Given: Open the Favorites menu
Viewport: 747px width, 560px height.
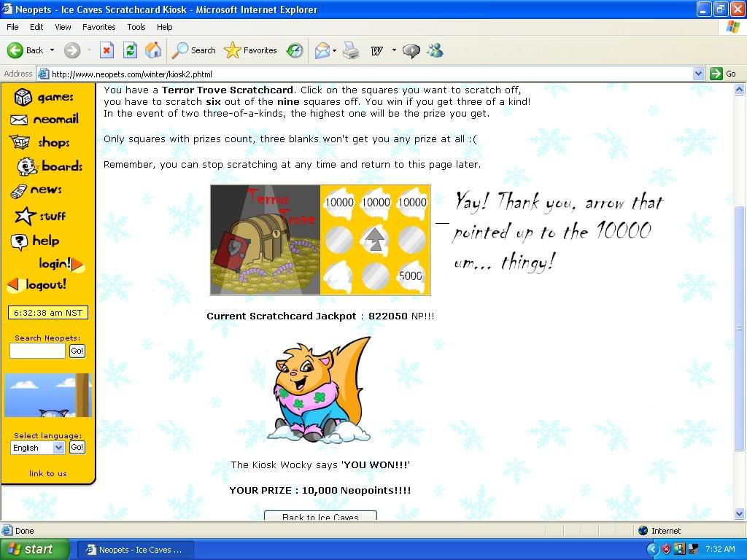Looking at the screenshot, I should [x=99, y=27].
